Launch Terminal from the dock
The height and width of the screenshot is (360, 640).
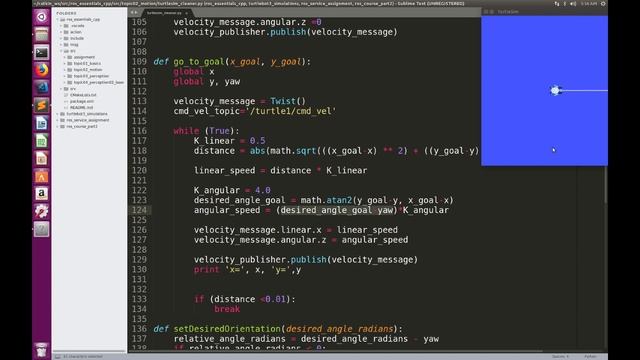click(41, 53)
